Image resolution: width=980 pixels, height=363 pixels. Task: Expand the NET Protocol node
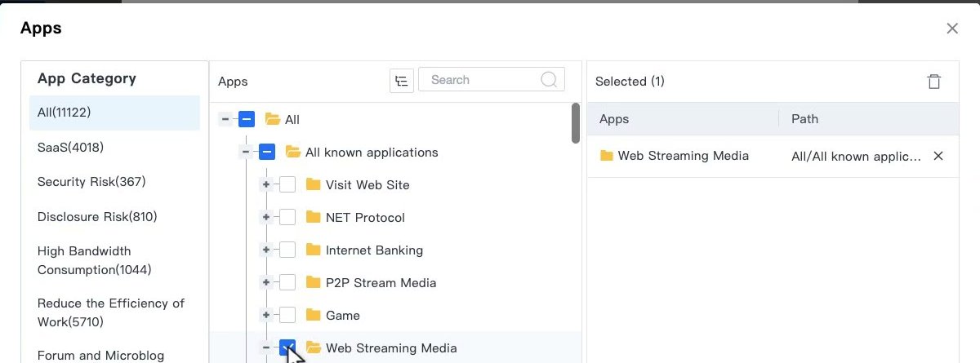[266, 217]
